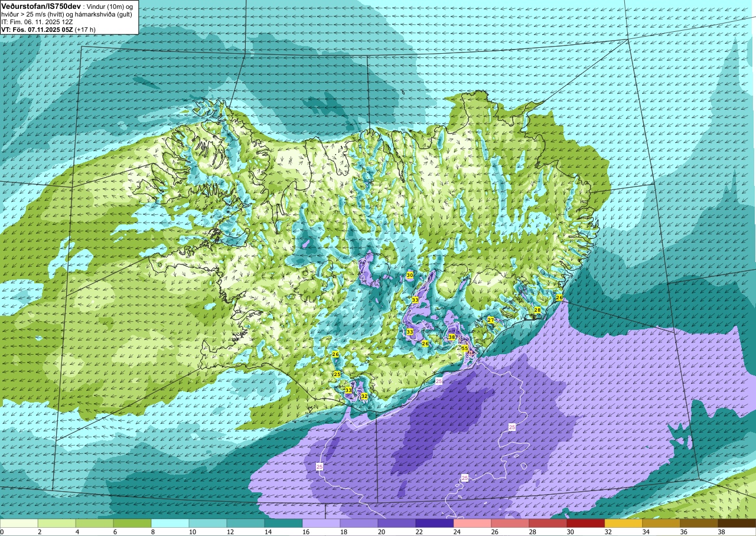This screenshot has width=756, height=536.
Task: Click the 20–22 m/s violet legend swatch
Action: click(x=397, y=523)
